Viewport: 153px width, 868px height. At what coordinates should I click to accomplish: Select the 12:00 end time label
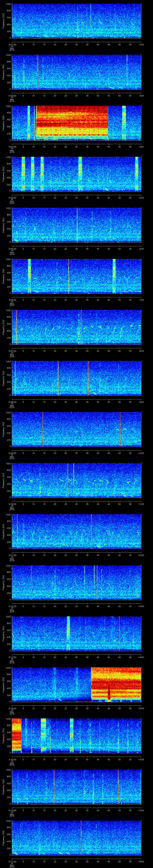pyautogui.click(x=141, y=555)
